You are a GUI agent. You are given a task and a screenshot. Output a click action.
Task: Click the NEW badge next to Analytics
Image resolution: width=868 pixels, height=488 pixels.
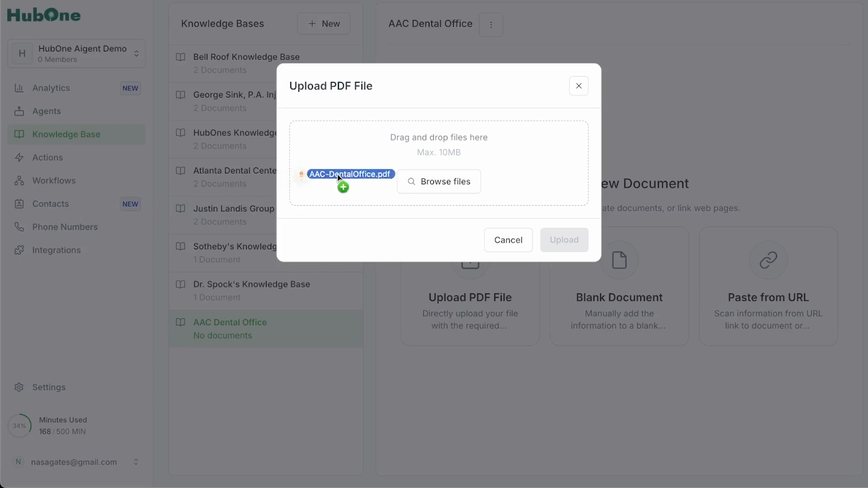[130, 88]
